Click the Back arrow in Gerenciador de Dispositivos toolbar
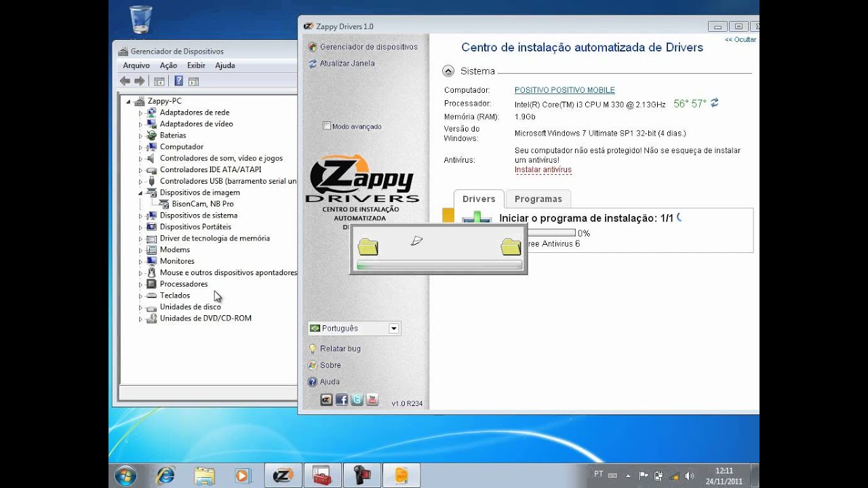The image size is (868, 488). [x=125, y=81]
